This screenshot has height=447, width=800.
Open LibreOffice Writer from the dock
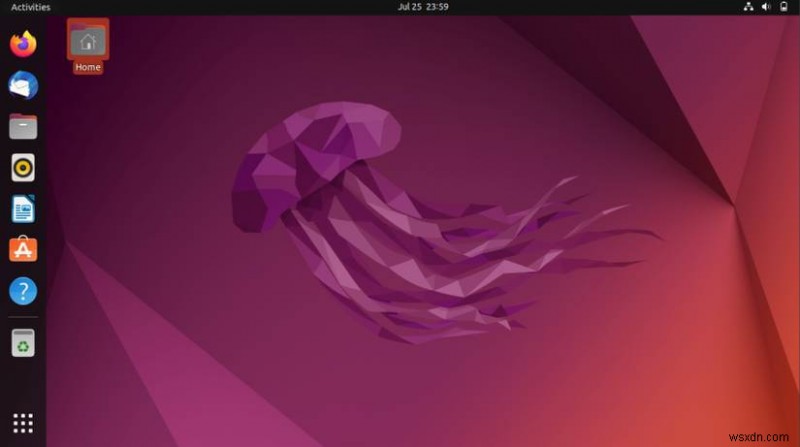click(23, 209)
